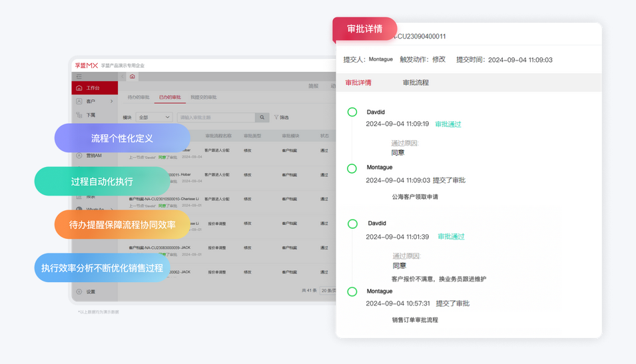
Task: Open the 审批流程 tab in detail panel
Action: (416, 83)
